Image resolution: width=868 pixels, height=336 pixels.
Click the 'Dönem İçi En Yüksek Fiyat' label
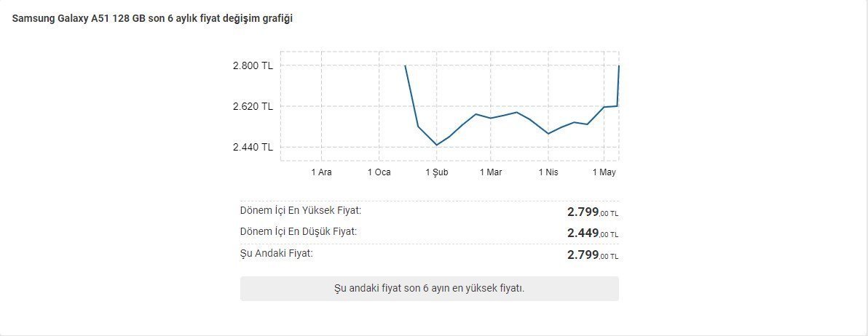pos(300,211)
